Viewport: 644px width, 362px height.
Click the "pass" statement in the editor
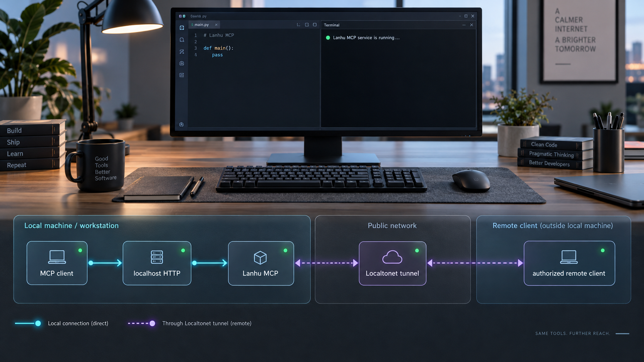tap(217, 55)
